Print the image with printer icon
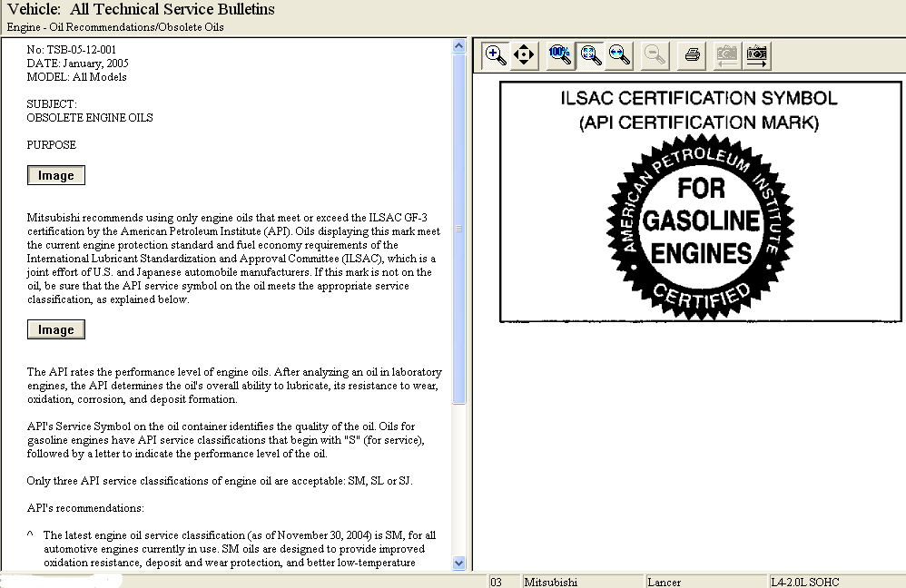Viewport: 906px width, 588px height. [692, 55]
